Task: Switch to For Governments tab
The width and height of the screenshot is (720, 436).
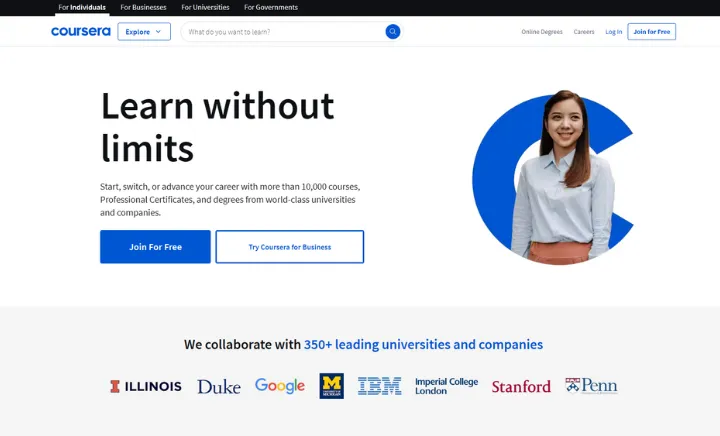Action: pyautogui.click(x=271, y=7)
